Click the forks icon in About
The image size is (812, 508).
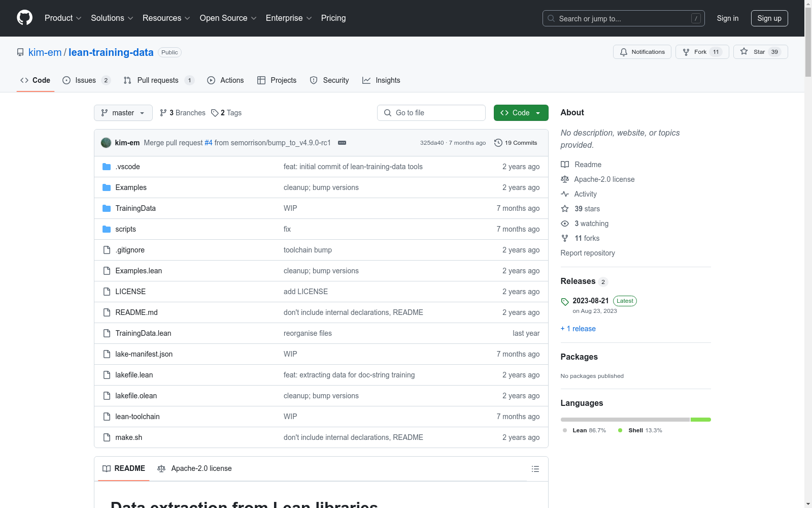click(565, 238)
